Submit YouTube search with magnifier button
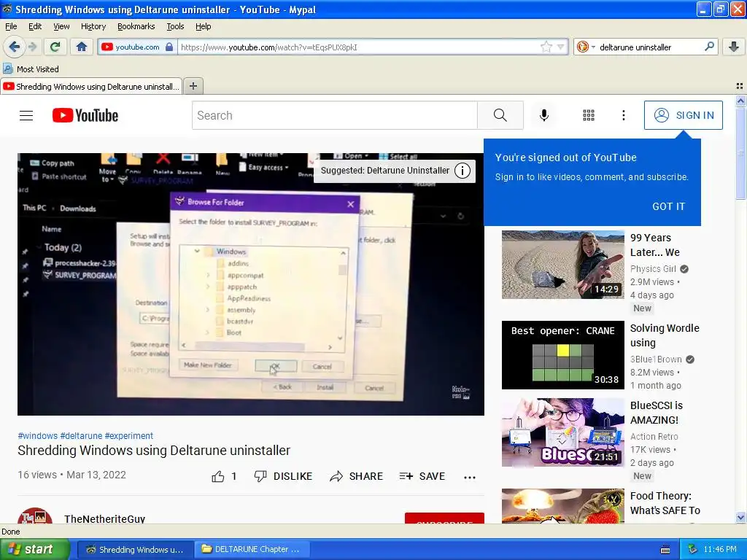Viewport: 747px width, 560px height. [500, 115]
